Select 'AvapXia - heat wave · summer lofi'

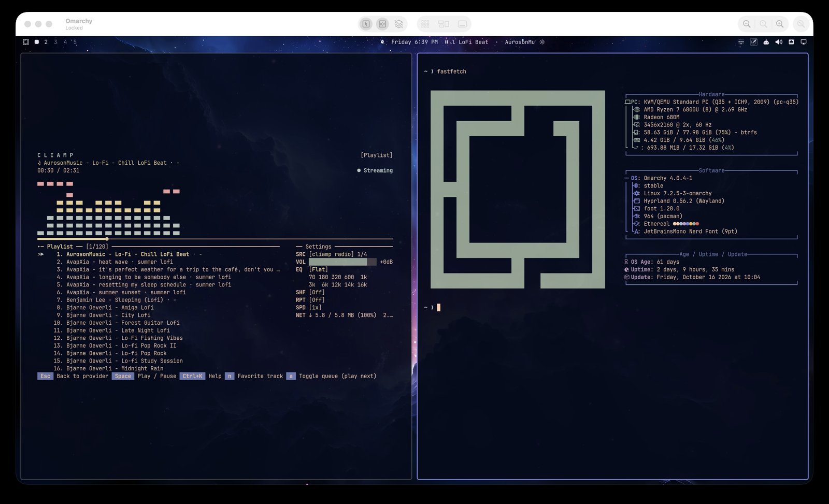pos(115,262)
